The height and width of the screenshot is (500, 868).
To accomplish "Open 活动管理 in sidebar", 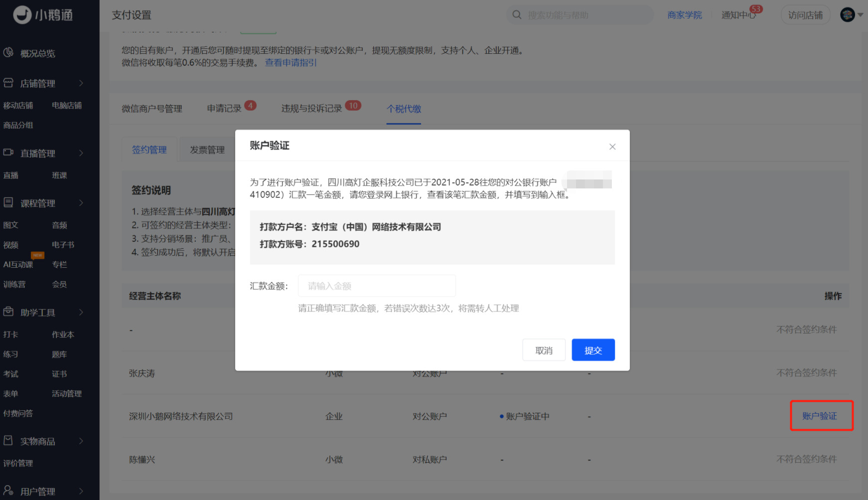I will click(x=67, y=394).
